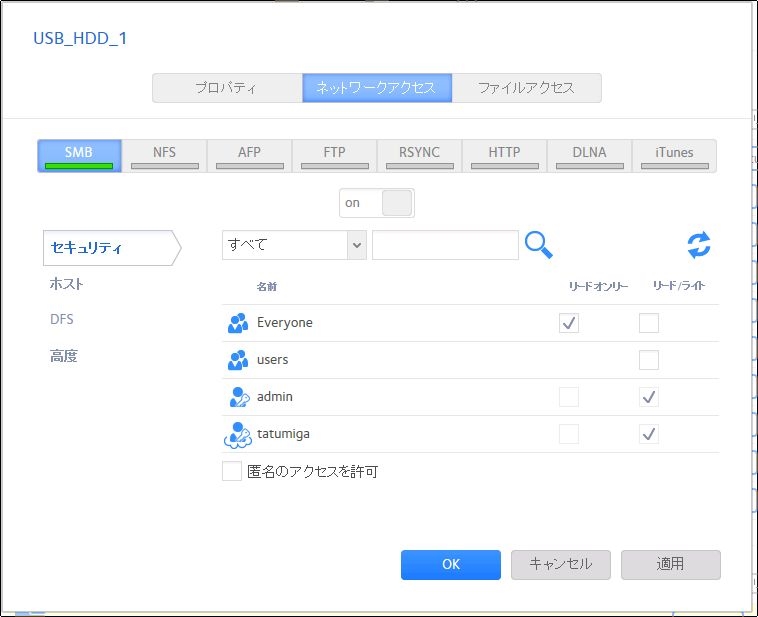Screen dimensions: 758x617
Task: Click the admin name text
Action: click(x=275, y=397)
